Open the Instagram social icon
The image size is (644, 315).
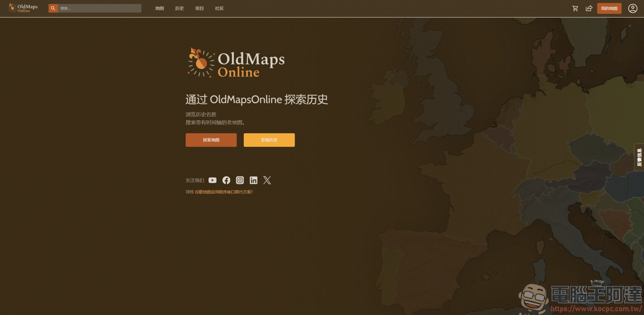pyautogui.click(x=240, y=180)
